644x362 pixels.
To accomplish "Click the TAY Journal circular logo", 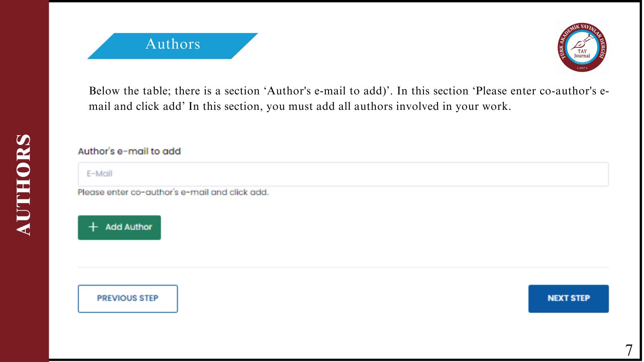I will 582,47.
